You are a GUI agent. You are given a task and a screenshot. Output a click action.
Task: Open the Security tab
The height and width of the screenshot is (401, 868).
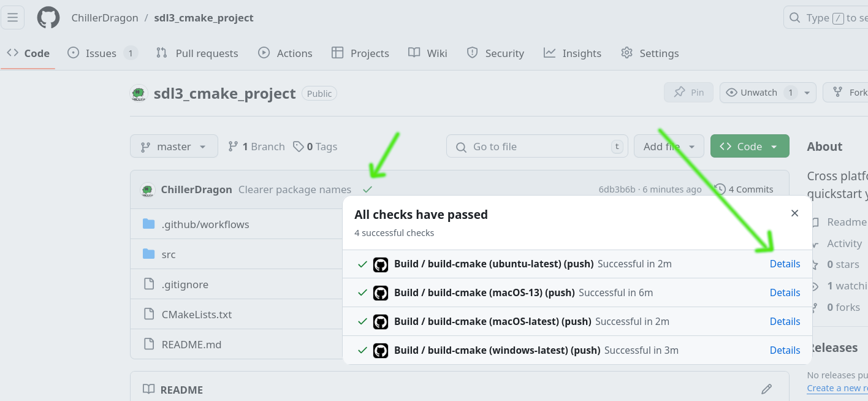(x=495, y=53)
